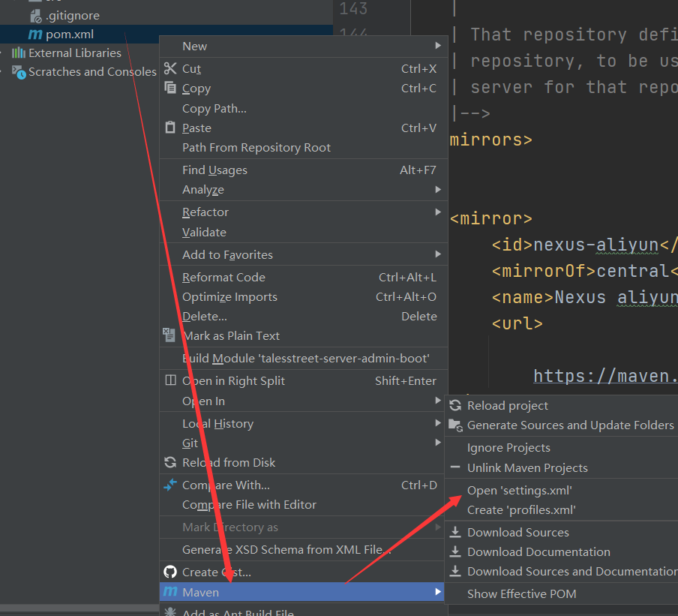This screenshot has height=616, width=678.
Task: Choose Find Usages menu entry
Action: (304, 170)
